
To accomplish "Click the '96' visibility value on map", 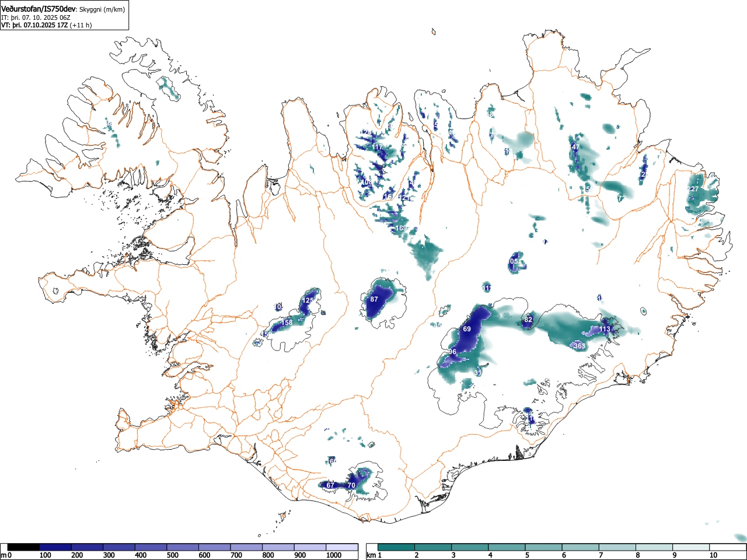I will pyautogui.click(x=452, y=352).
